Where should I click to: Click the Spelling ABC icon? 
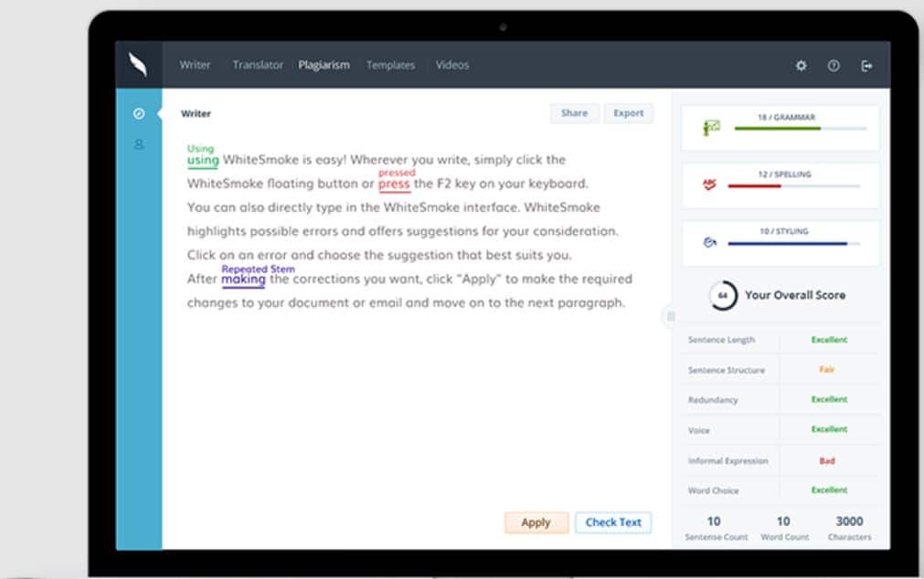pyautogui.click(x=709, y=184)
